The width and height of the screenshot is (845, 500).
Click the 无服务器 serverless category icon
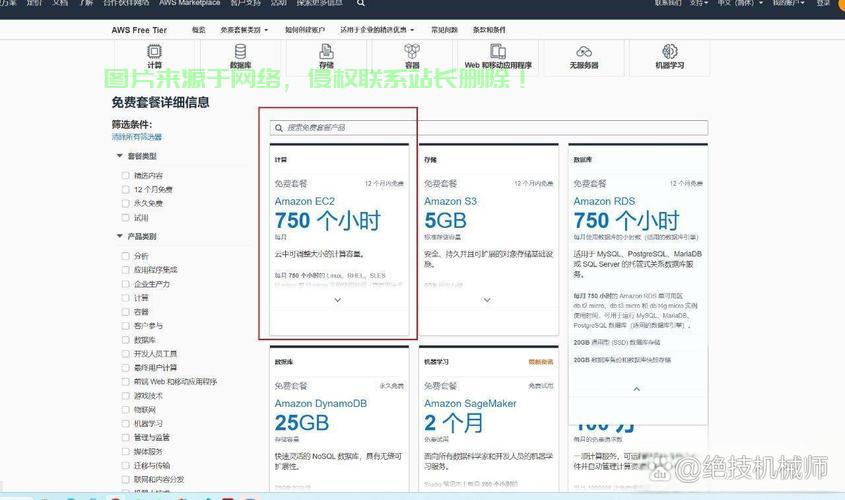click(x=584, y=52)
